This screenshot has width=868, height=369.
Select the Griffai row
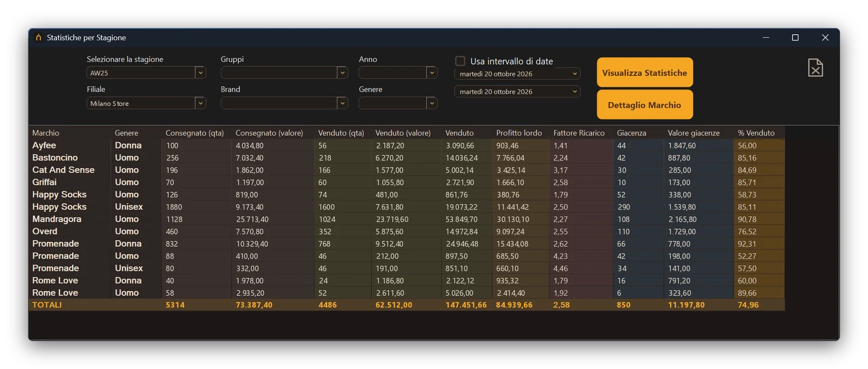[x=407, y=182]
